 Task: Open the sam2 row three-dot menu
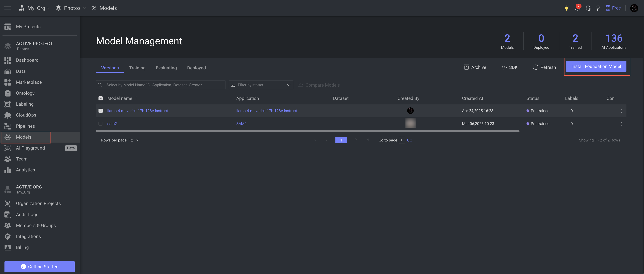621,124
